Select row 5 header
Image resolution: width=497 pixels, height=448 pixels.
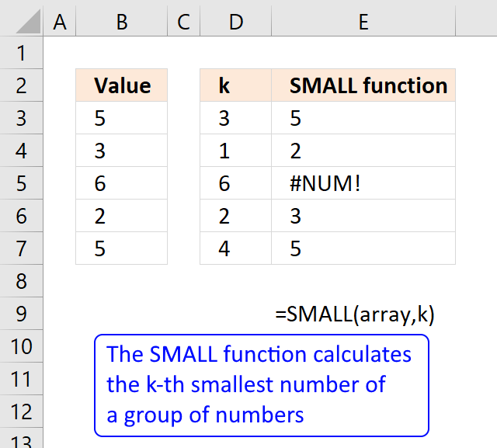click(x=21, y=183)
